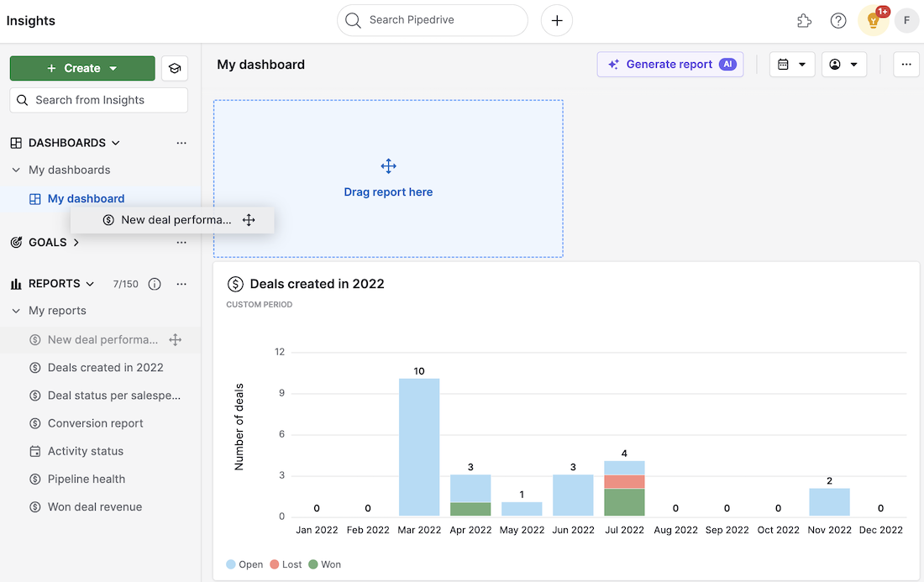This screenshot has height=582, width=924.
Task: Click the Goals target icon
Action: tap(17, 242)
